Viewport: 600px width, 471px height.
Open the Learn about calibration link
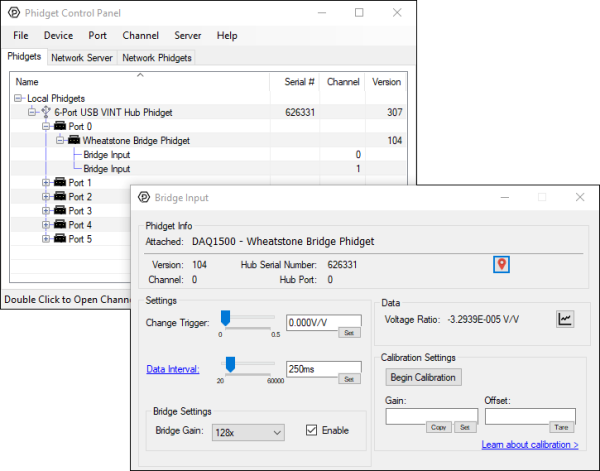530,445
